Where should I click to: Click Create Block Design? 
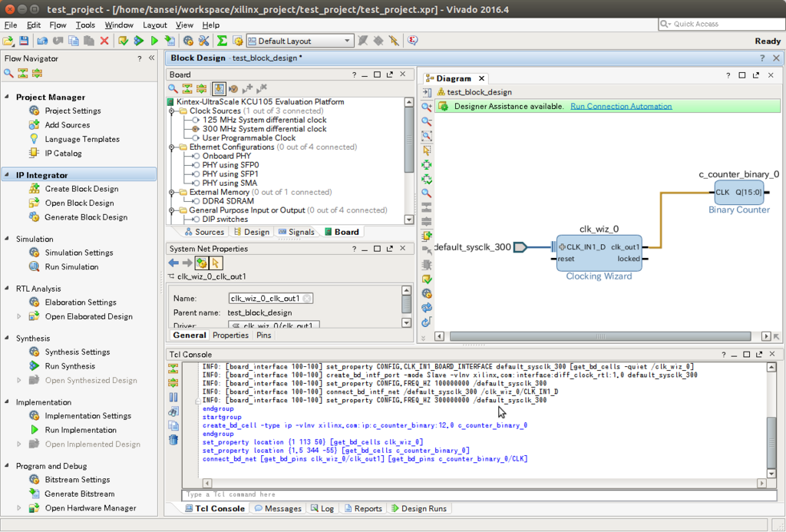[x=81, y=189]
